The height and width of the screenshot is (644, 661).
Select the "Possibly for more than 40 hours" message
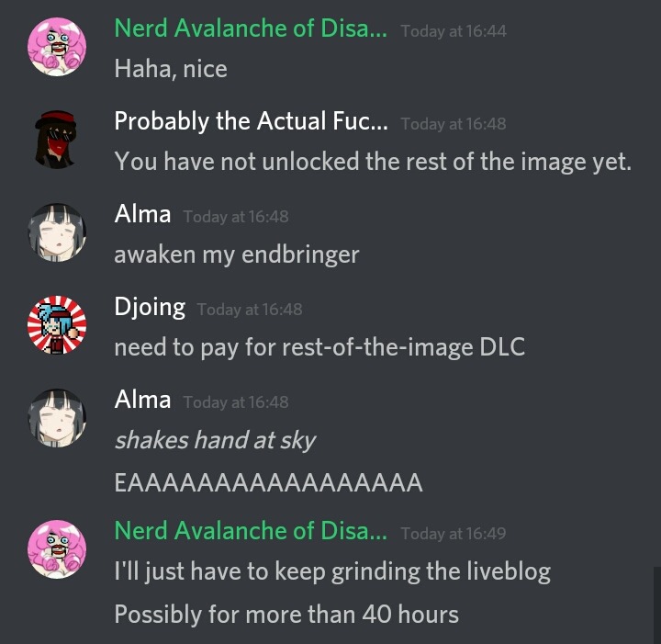point(286,615)
